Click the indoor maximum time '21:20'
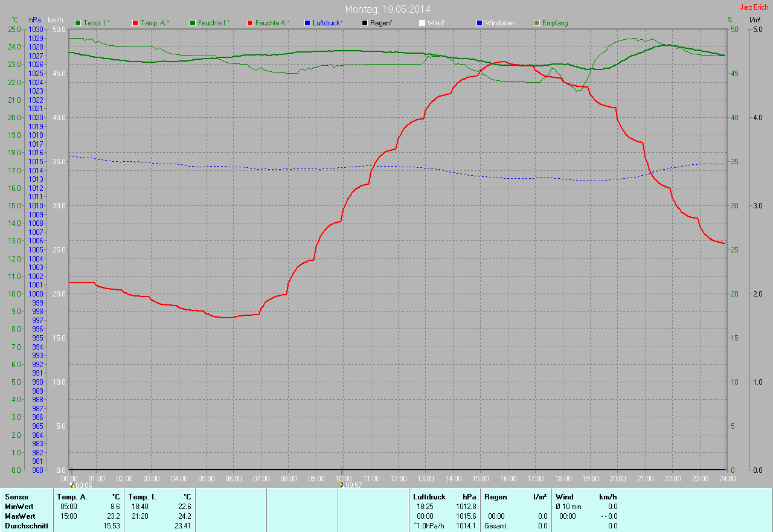This screenshot has width=773, height=532. coord(140,516)
